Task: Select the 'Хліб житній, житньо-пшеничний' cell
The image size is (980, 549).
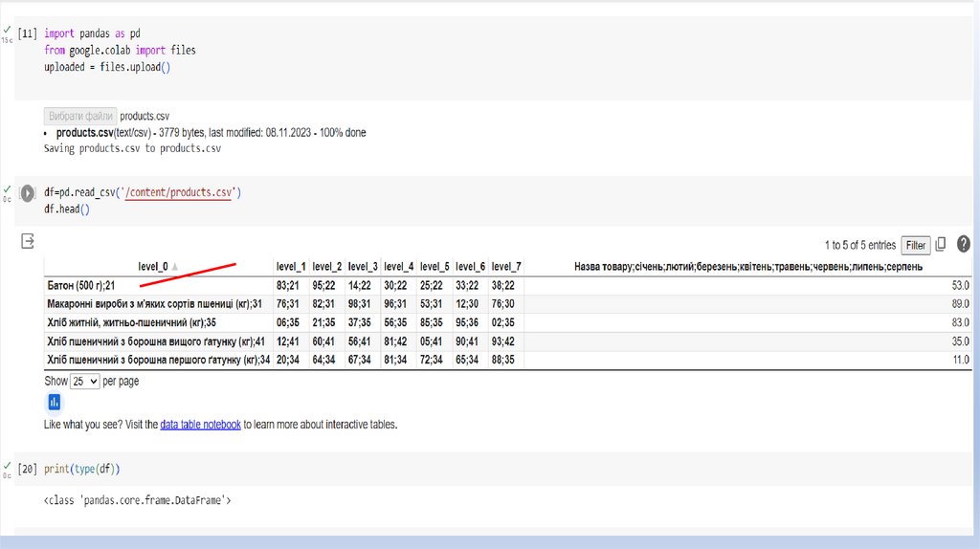Action: point(158,323)
